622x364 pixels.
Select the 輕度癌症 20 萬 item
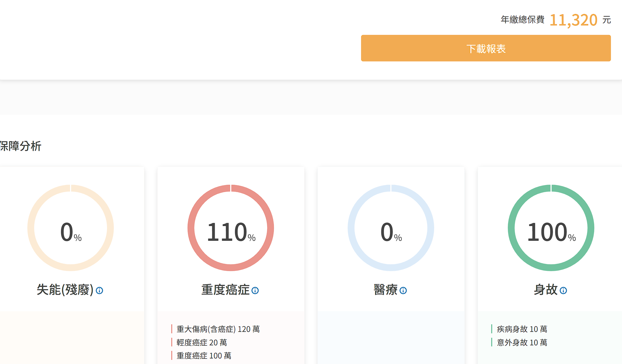point(202,343)
